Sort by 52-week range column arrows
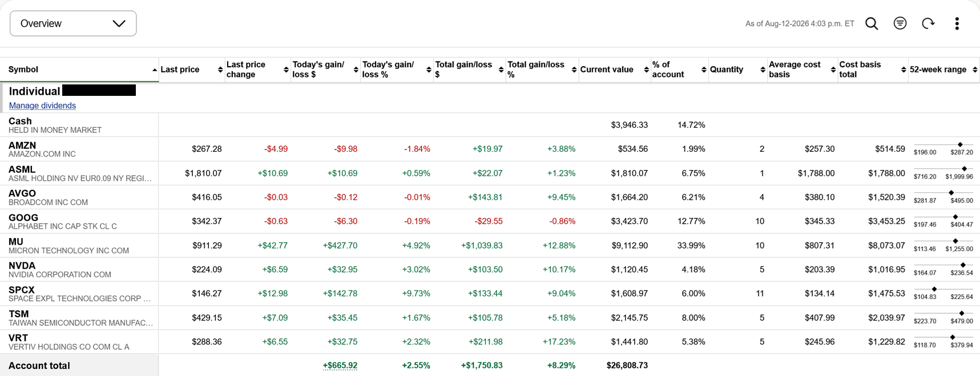Image resolution: width=980 pixels, height=376 pixels. click(x=975, y=70)
